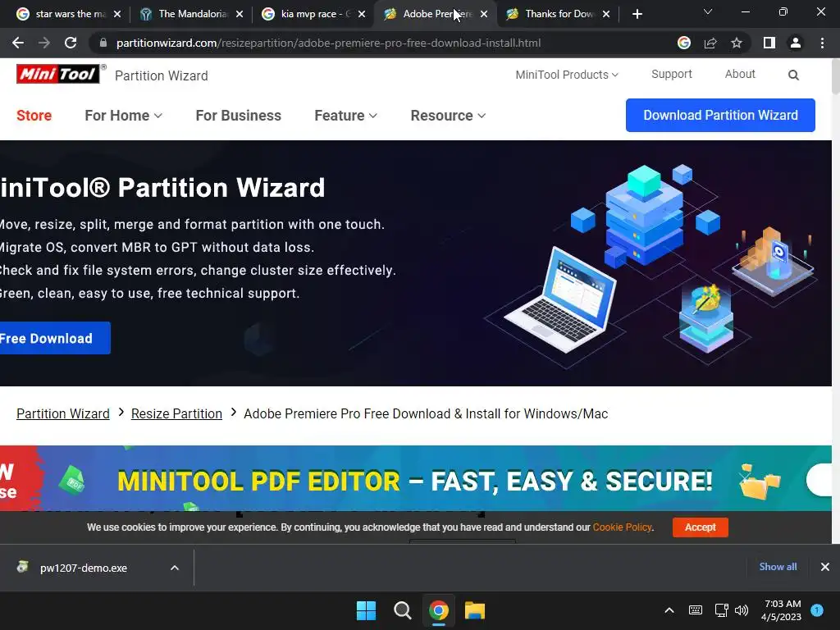
Task: Open the Google icon in address bar
Action: click(683, 43)
